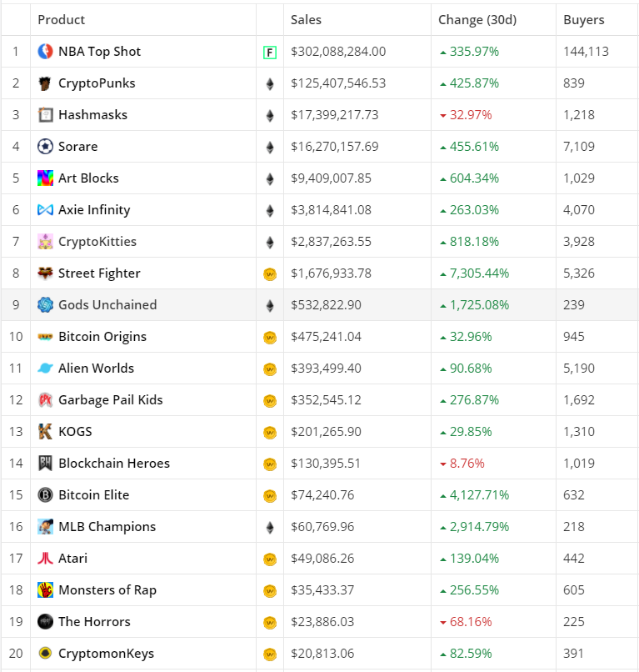The image size is (639, 672).
Task: Open the CryptoPunks product link
Action: (x=97, y=83)
